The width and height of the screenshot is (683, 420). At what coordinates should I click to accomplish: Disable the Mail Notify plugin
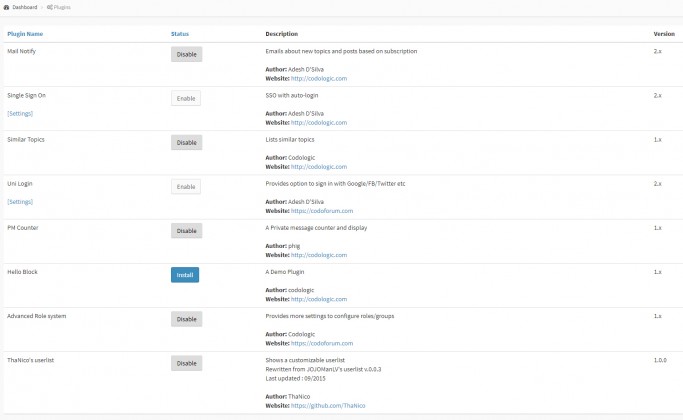pyautogui.click(x=186, y=54)
